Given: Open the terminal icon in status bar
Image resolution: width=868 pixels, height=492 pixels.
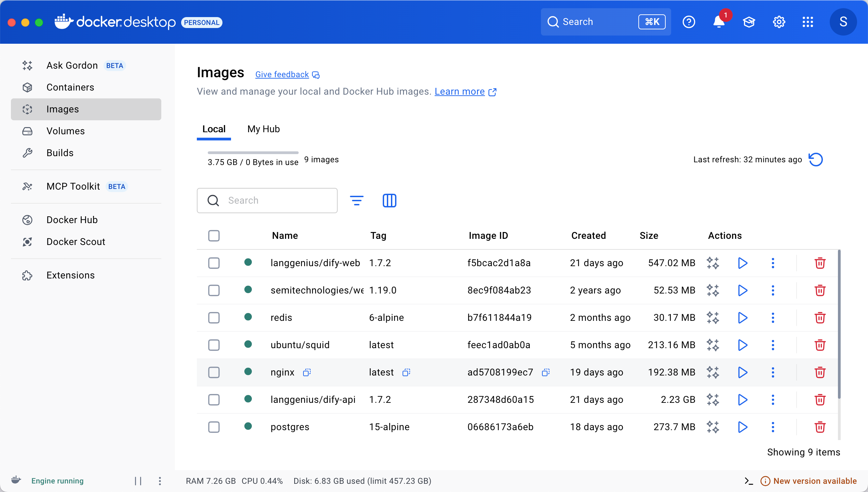Looking at the screenshot, I should click(749, 481).
